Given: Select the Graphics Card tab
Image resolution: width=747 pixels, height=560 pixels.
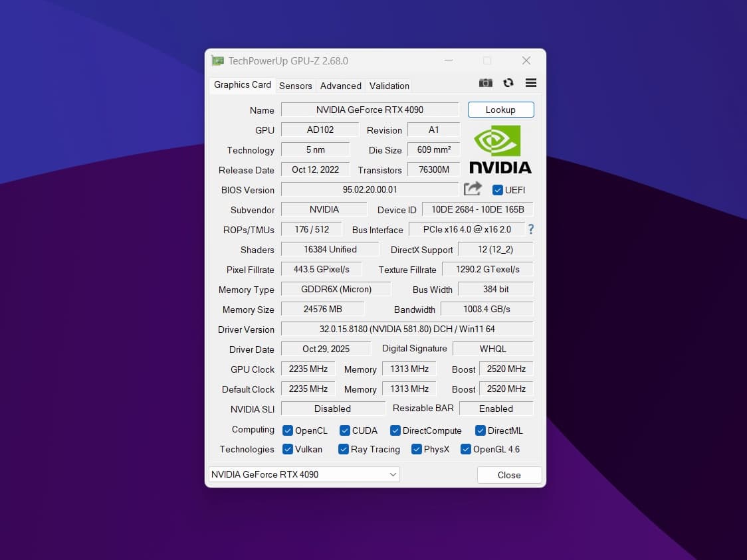Looking at the screenshot, I should [x=242, y=85].
